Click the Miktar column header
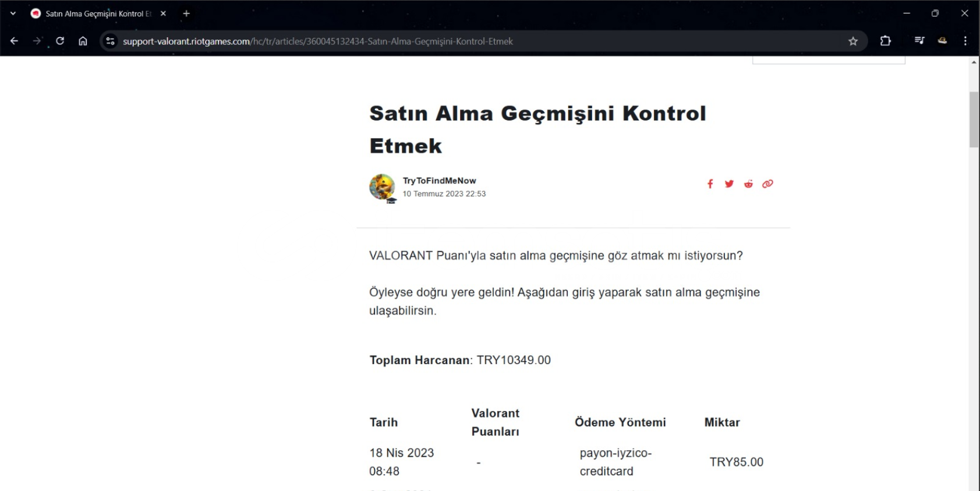The height and width of the screenshot is (491, 980). (722, 422)
